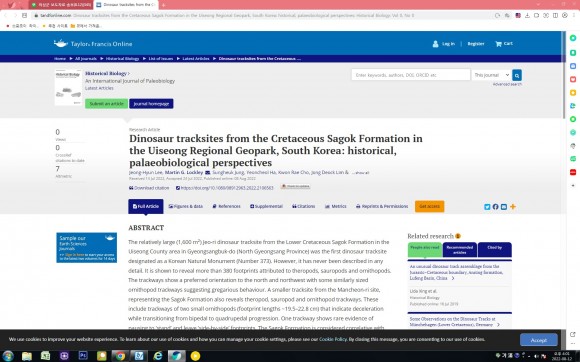The image size is (580, 362).
Task: Click the magnifier search button
Action: (x=517, y=75)
